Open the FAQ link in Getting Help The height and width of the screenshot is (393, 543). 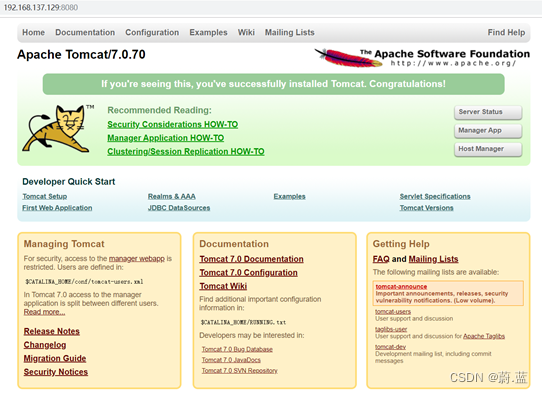tap(381, 259)
